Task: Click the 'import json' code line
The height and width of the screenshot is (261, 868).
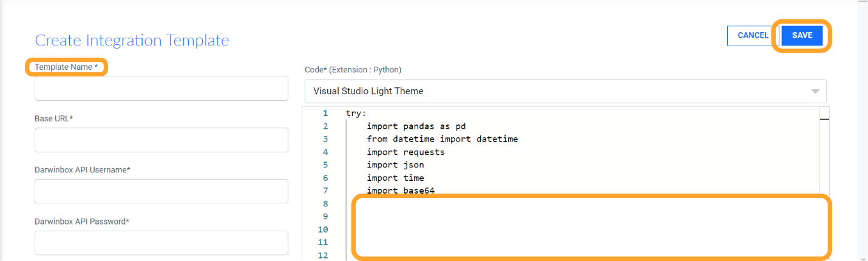Action: coord(395,165)
